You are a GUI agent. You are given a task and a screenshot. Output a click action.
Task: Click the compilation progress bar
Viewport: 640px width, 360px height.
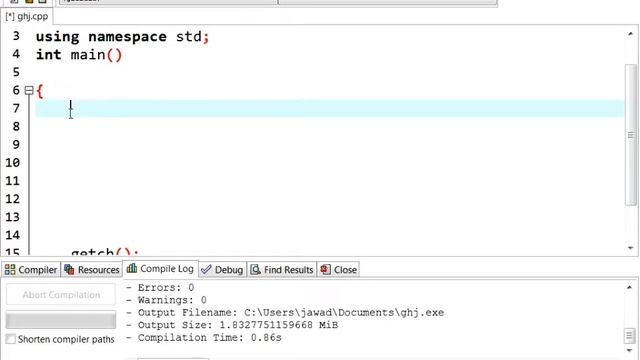click(x=61, y=320)
